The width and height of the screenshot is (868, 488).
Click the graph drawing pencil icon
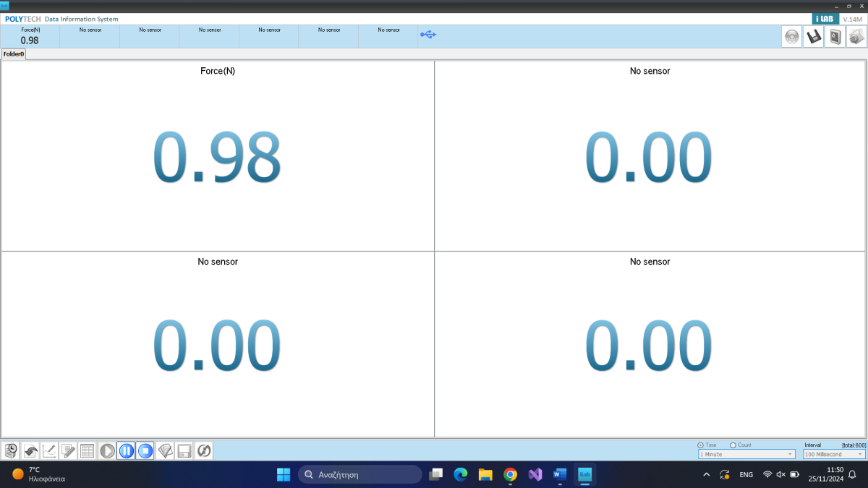tap(49, 451)
